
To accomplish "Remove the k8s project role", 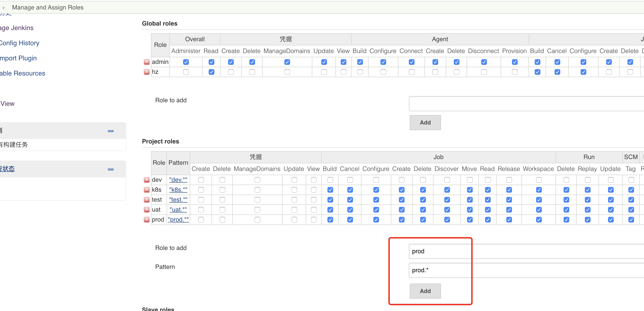I will tap(146, 190).
